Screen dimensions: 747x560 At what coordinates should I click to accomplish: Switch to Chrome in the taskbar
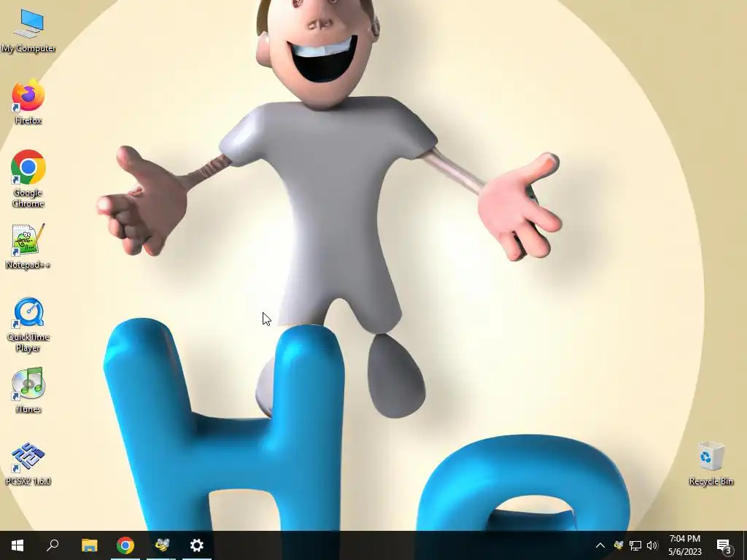(x=125, y=545)
